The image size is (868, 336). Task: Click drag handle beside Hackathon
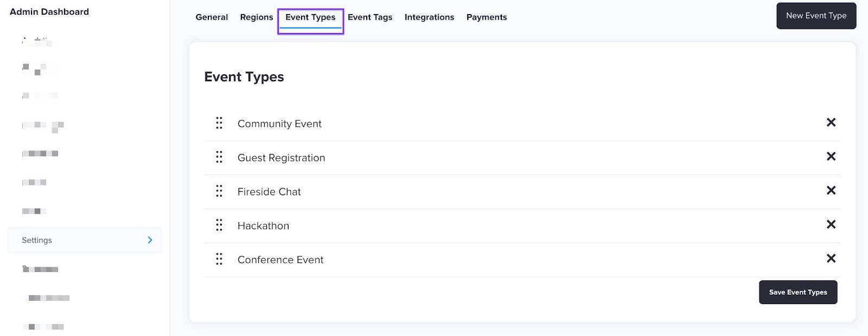coord(219,225)
